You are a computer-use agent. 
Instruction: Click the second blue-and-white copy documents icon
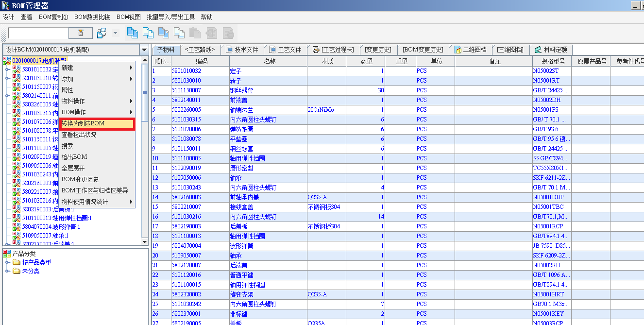point(148,33)
